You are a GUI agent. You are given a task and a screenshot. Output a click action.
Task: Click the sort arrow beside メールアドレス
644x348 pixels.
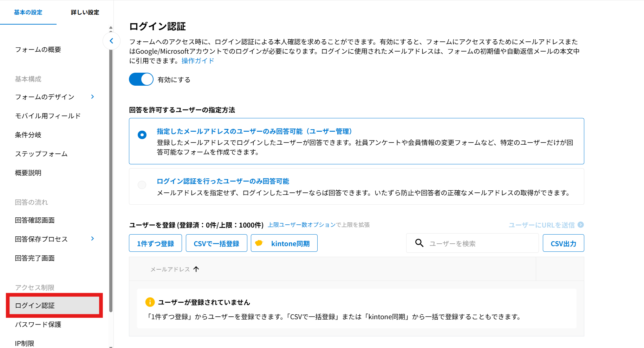point(196,269)
